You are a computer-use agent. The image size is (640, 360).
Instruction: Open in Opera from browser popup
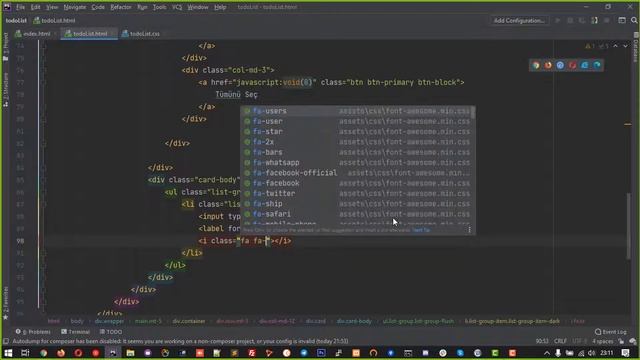pos(573,65)
